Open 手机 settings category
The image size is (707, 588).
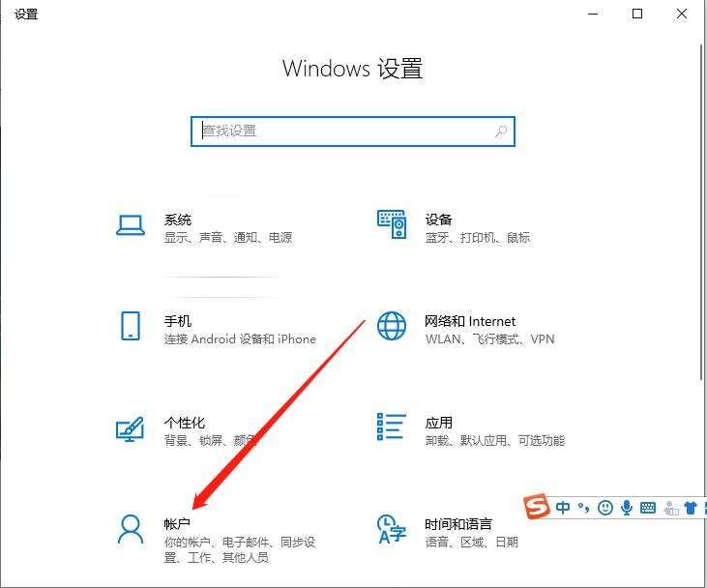tap(178, 321)
